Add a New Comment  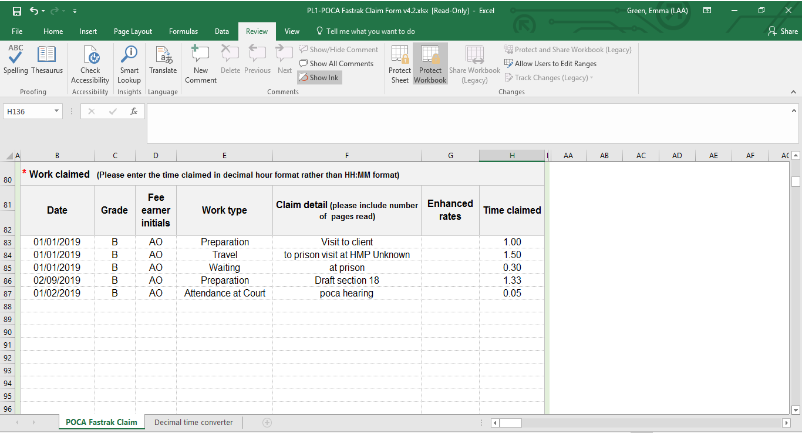[x=200, y=60]
